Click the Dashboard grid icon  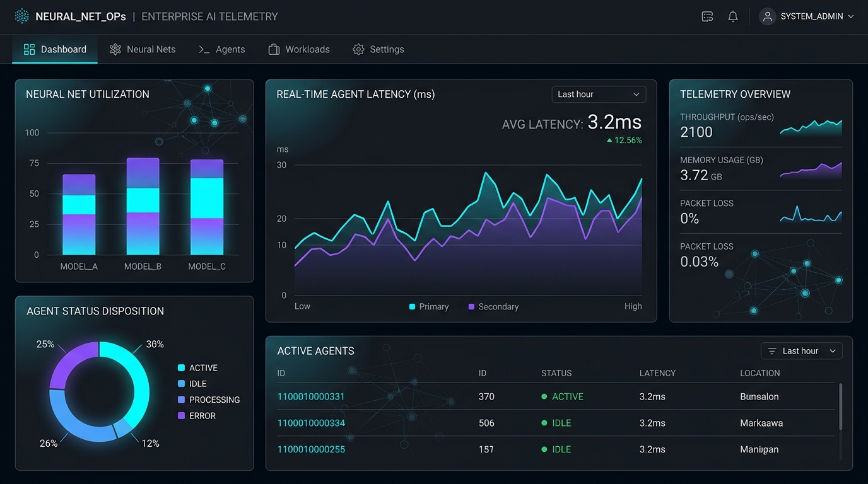click(29, 49)
